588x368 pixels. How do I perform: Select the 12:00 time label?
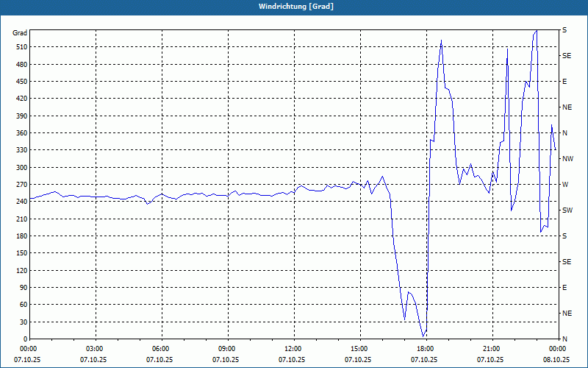[x=294, y=348]
